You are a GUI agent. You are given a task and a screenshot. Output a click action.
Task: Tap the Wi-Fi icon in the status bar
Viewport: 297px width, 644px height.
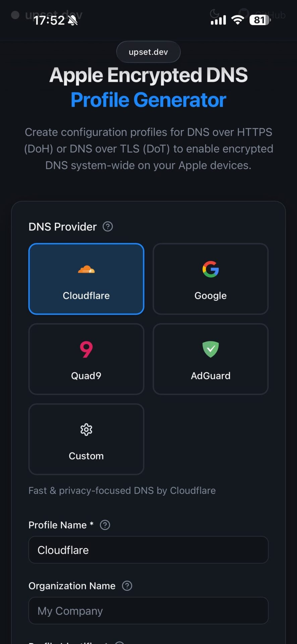click(237, 19)
